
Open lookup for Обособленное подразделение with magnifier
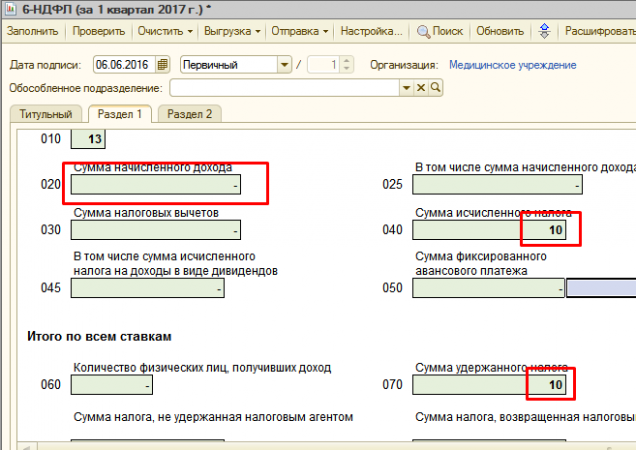[435, 88]
